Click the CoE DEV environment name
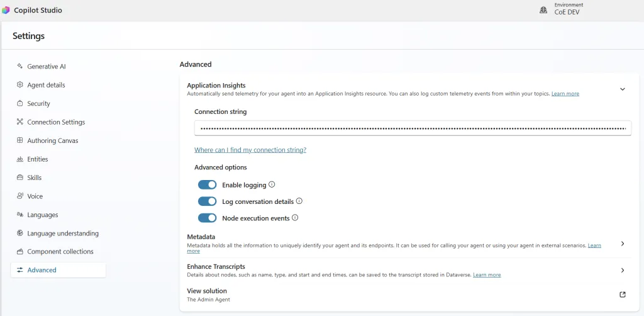 [567, 13]
